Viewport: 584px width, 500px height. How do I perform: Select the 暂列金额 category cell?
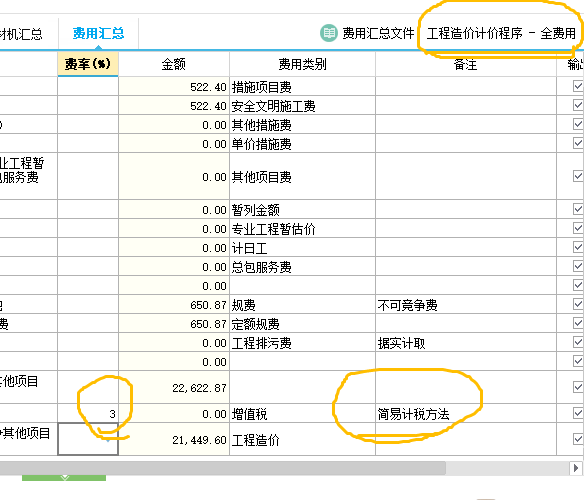[302, 210]
